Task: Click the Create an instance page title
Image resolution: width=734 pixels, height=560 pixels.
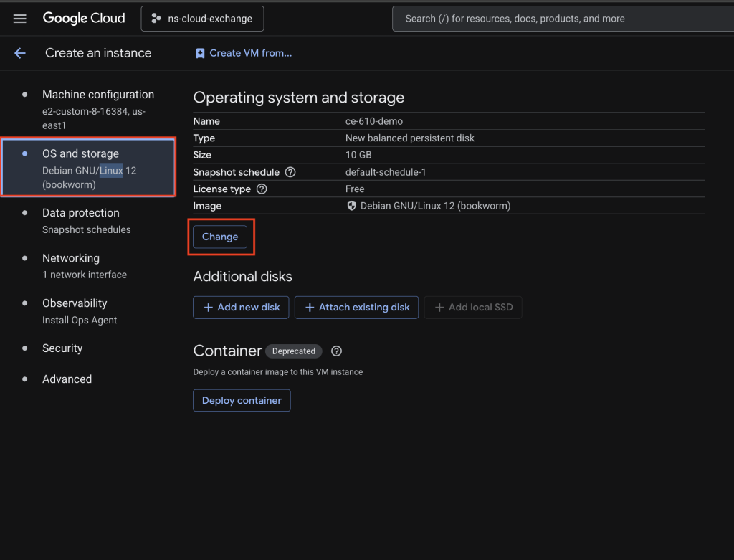Action: click(x=98, y=53)
